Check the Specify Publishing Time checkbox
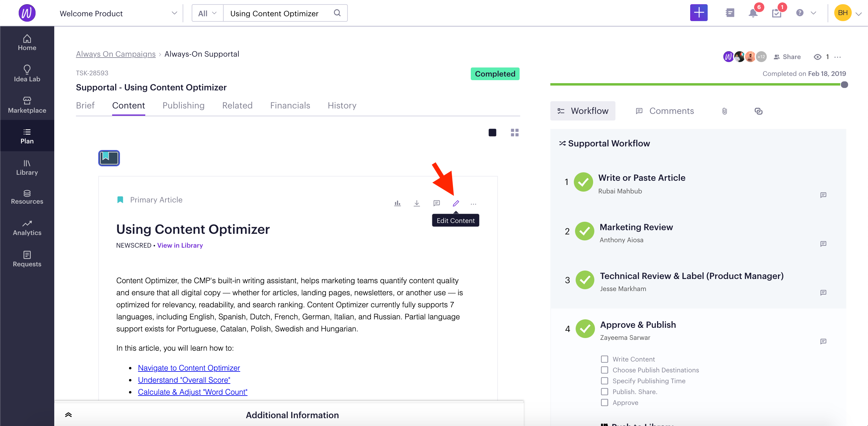This screenshot has width=868, height=426. pyautogui.click(x=605, y=381)
